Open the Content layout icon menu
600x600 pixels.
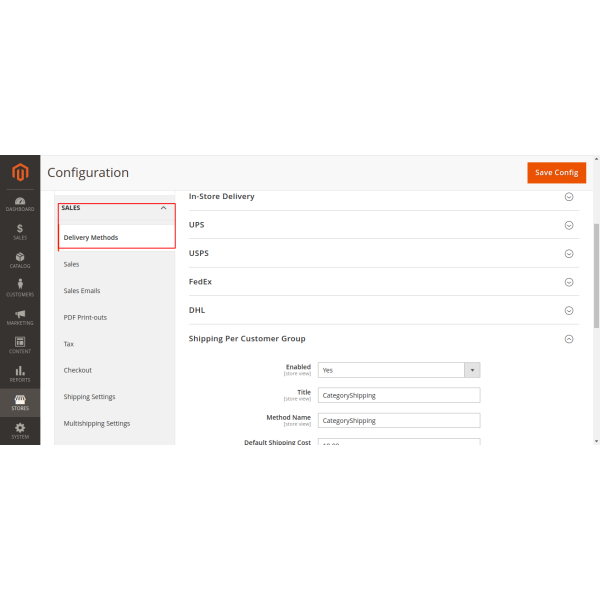[x=20, y=345]
